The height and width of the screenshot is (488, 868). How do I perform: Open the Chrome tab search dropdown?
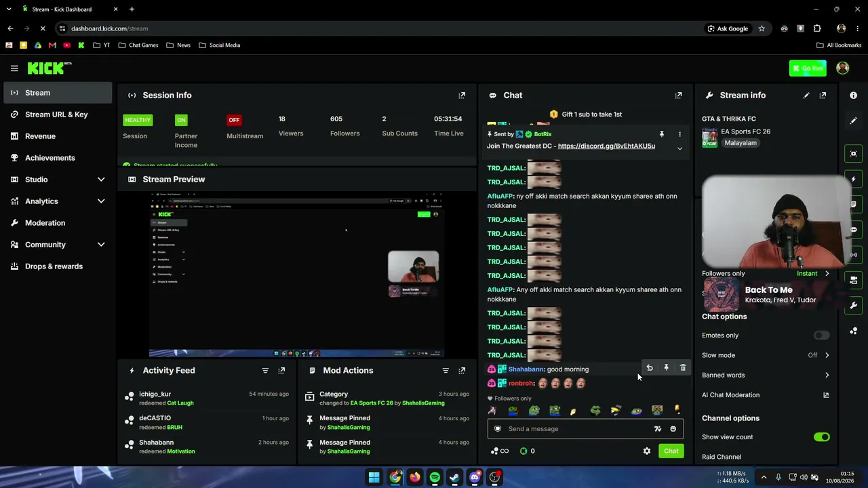[9, 9]
